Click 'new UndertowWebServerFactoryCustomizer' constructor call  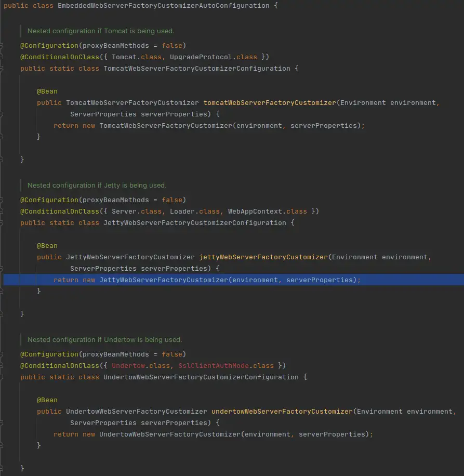click(162, 434)
